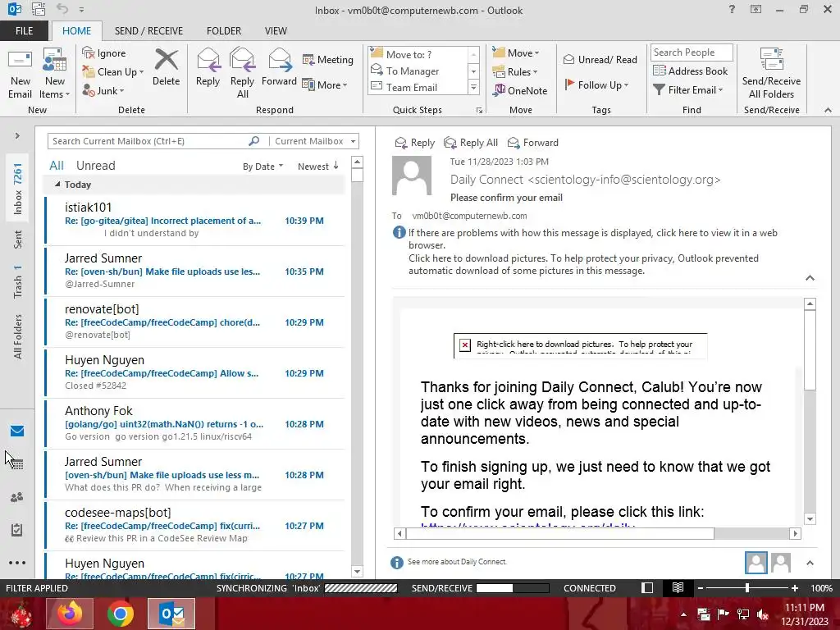Open the Quick Steps dialog launcher
This screenshot has height=630, width=840.
(x=479, y=111)
